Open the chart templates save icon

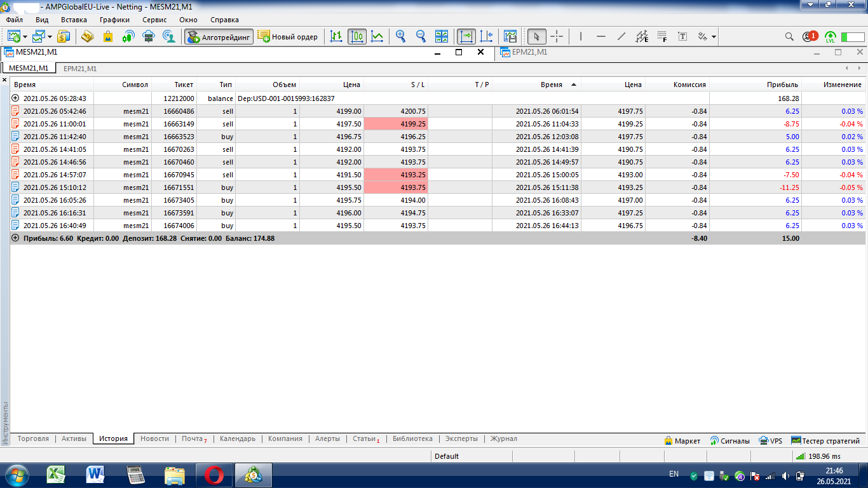510,36
